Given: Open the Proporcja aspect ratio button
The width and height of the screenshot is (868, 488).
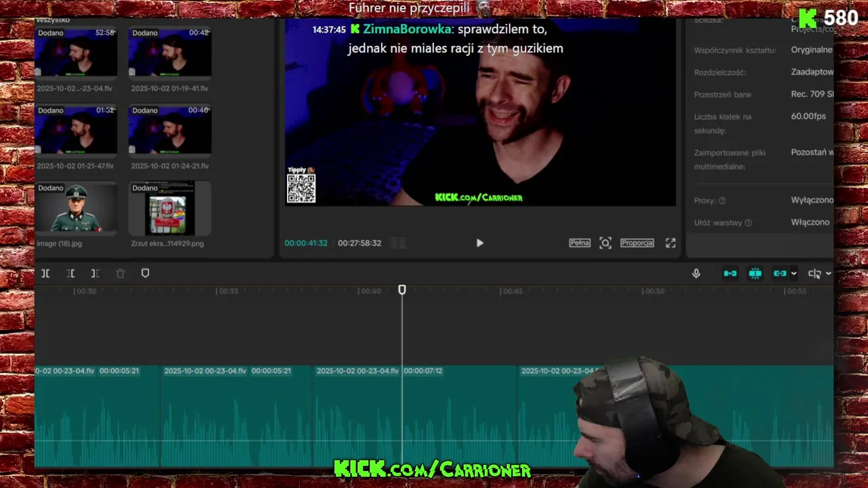Looking at the screenshot, I should tap(637, 243).
